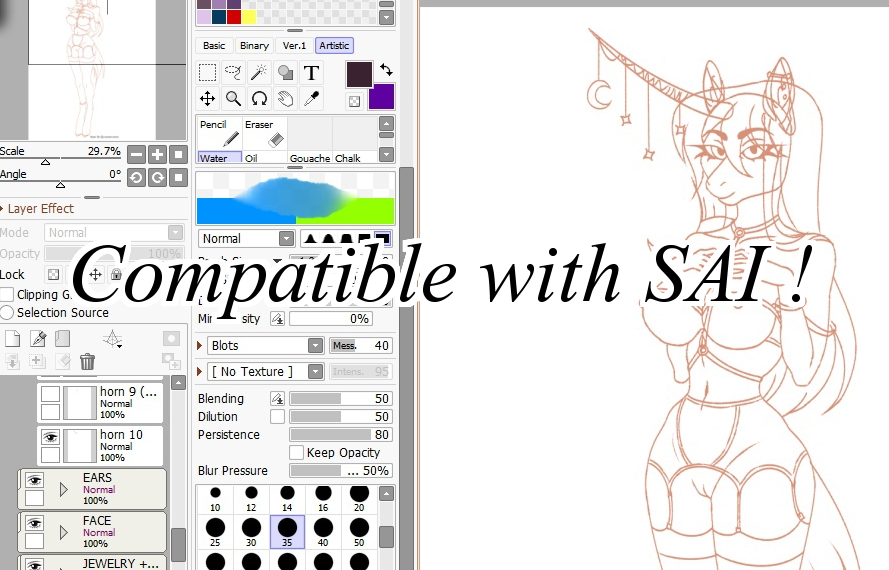Show the horn 9 layer
The image size is (889, 570).
point(50,394)
